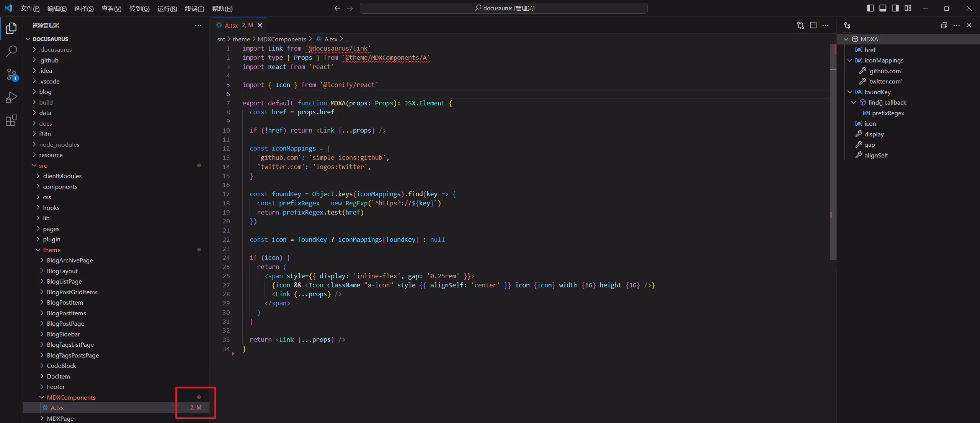
Task: Open Source Control view with badge
Action: point(11,74)
